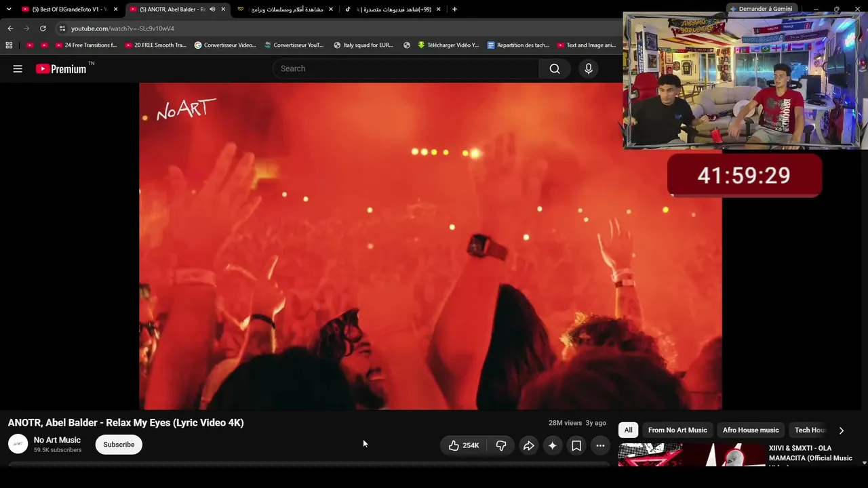Click the video player to pause
Viewport: 868px width, 488px height.
tap(431, 246)
